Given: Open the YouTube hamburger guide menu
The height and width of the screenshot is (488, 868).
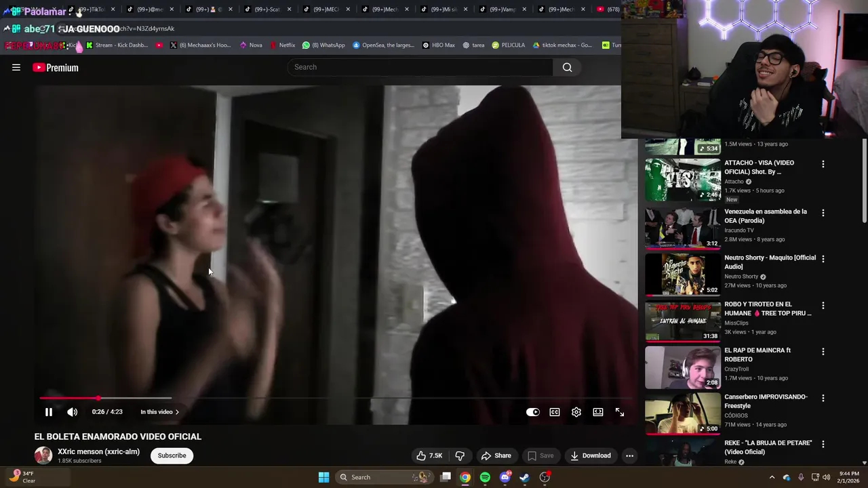Looking at the screenshot, I should pos(16,67).
